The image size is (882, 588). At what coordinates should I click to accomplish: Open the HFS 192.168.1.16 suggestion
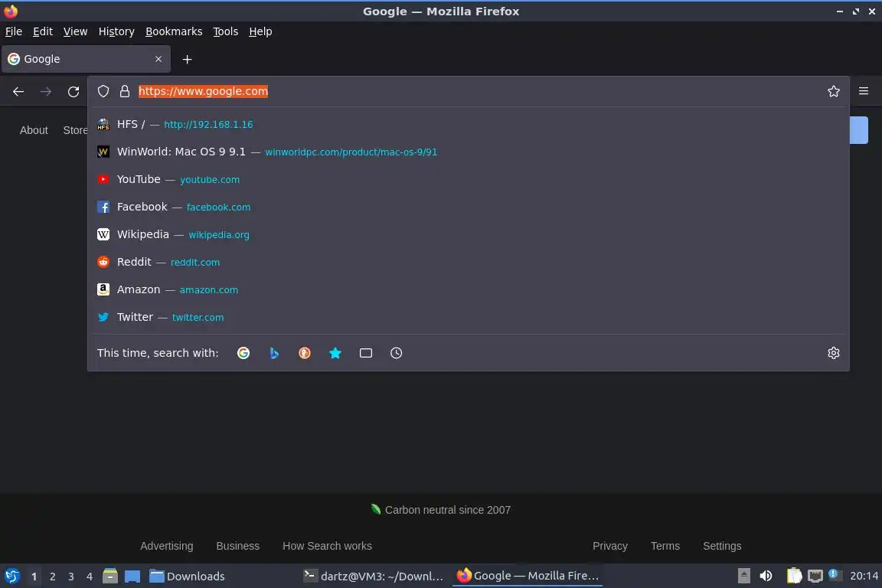[x=468, y=124]
